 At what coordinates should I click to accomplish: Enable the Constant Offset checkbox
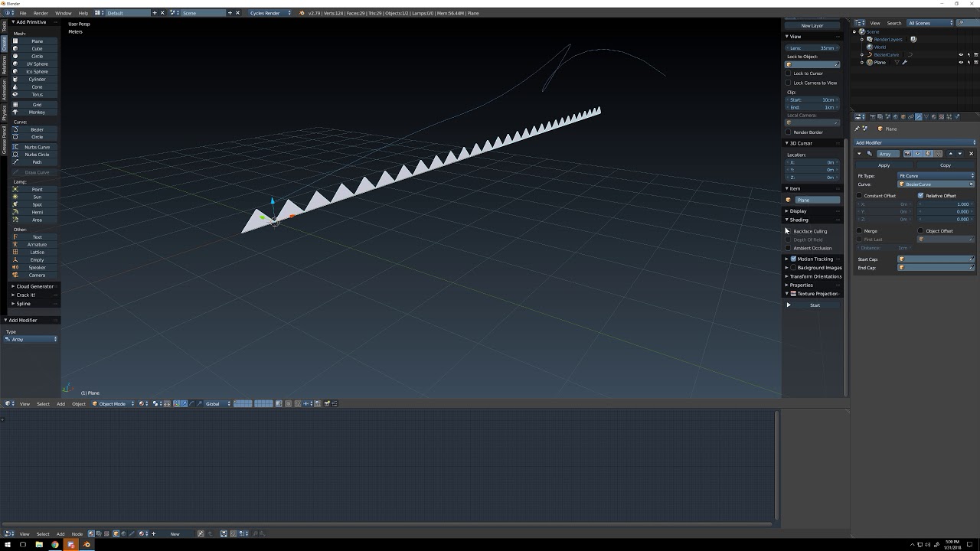[x=860, y=196]
